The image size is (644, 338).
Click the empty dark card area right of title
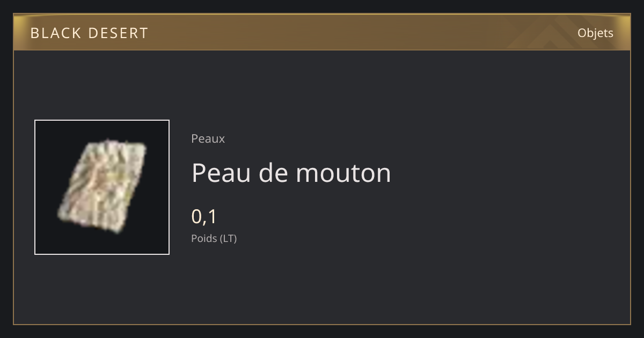pyautogui.click(x=510, y=173)
